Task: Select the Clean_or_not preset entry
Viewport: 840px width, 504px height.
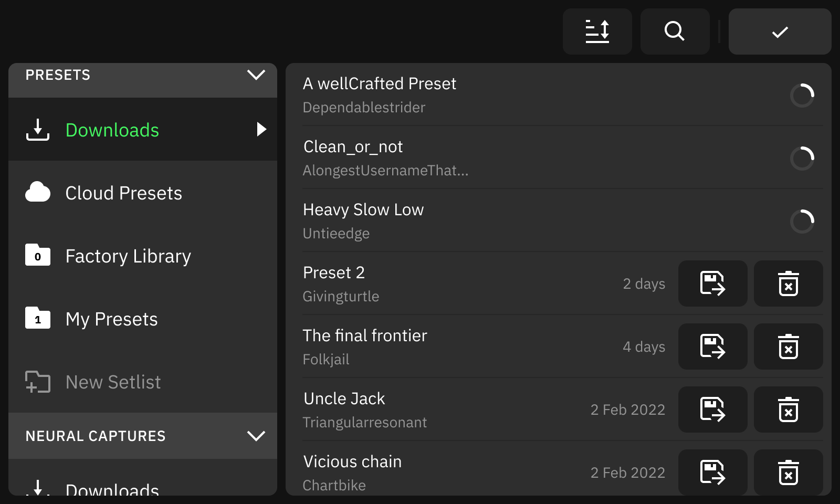Action: 472,157
